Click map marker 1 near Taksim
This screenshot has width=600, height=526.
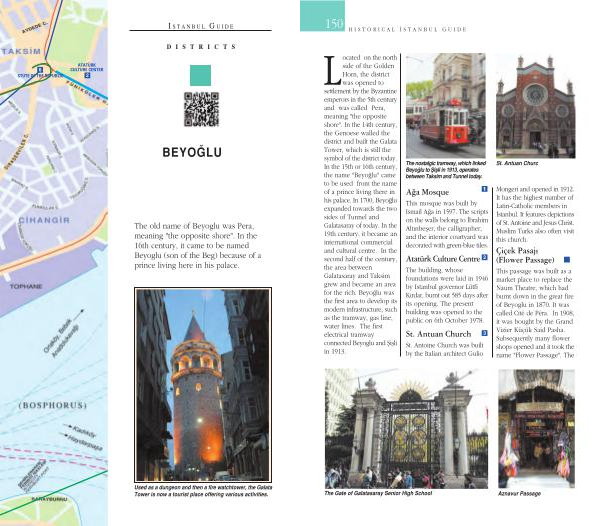pyautogui.click(x=39, y=68)
